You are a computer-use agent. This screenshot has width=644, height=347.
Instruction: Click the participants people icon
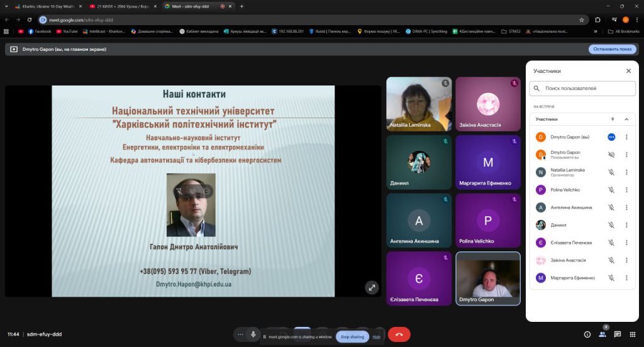(x=602, y=334)
